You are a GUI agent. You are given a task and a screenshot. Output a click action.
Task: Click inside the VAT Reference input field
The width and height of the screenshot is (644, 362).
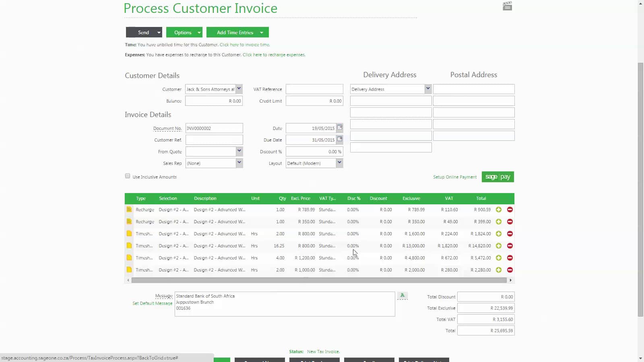pyautogui.click(x=314, y=89)
